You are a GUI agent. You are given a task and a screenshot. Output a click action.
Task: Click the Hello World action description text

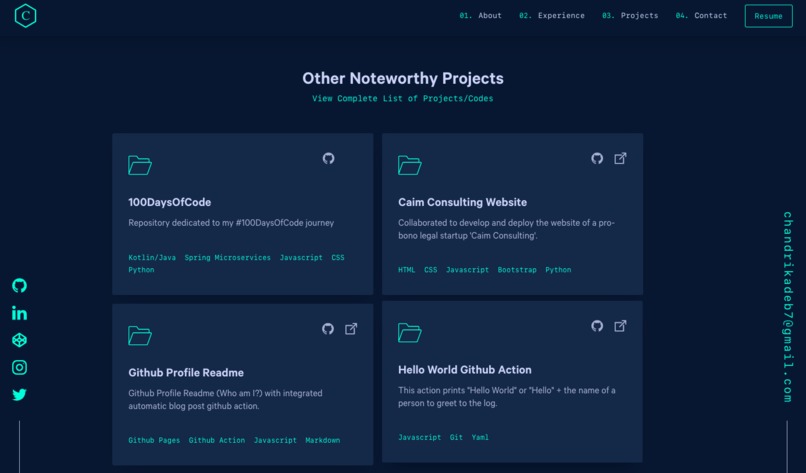(507, 397)
